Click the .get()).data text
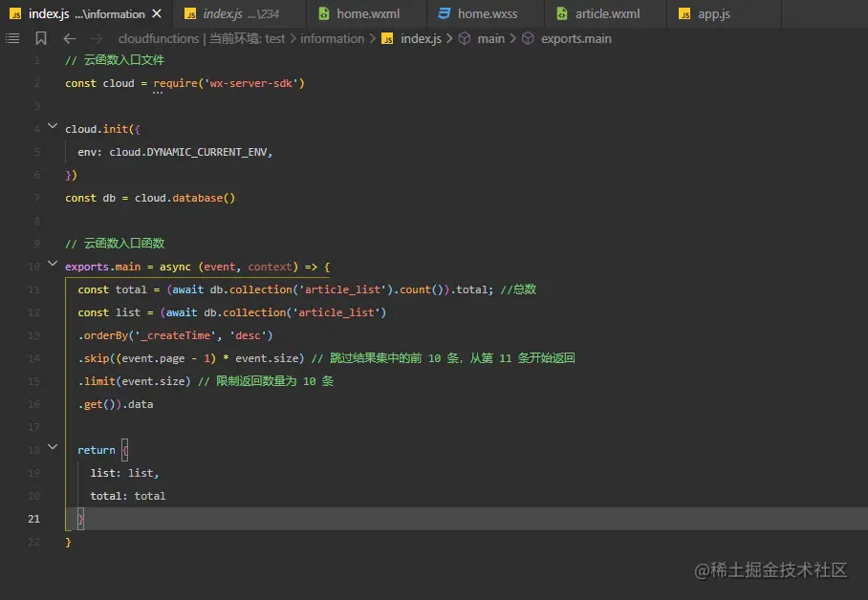Screen dimensions: 868x600 click(116, 404)
